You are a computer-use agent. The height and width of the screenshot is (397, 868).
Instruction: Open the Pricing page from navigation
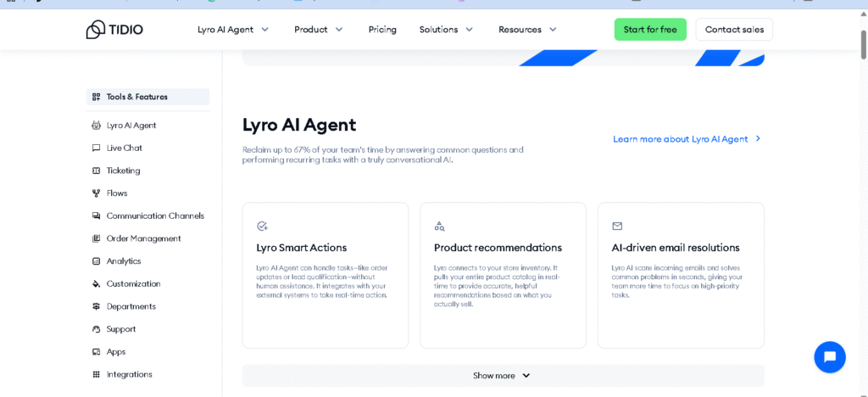(x=382, y=30)
